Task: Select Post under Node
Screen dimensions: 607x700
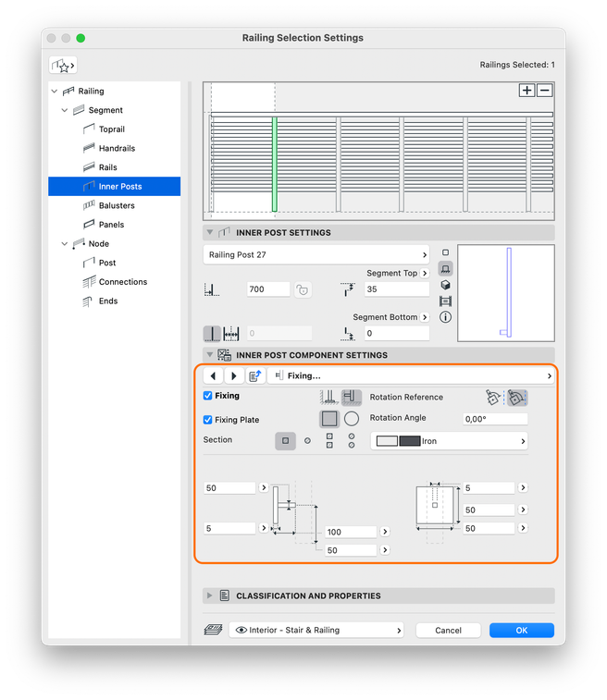Action: [107, 264]
